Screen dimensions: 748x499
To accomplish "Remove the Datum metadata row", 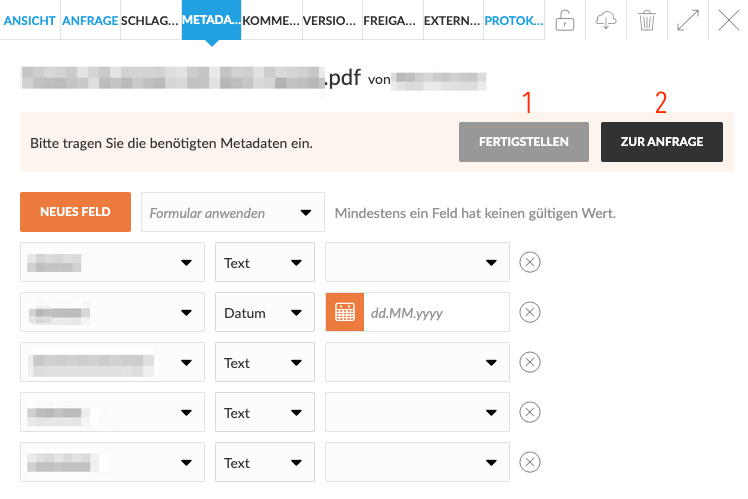I will (530, 312).
